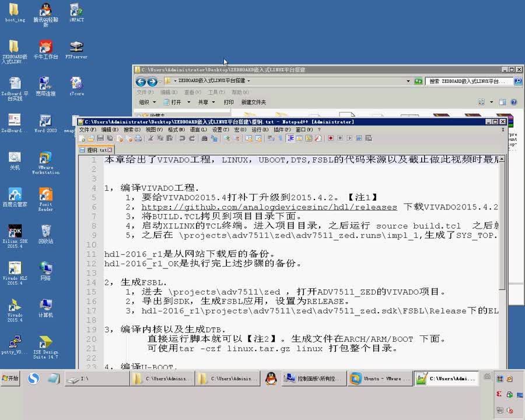Click the Explorer Forward arrow button
This screenshot has width=525, height=420.
(x=152, y=82)
